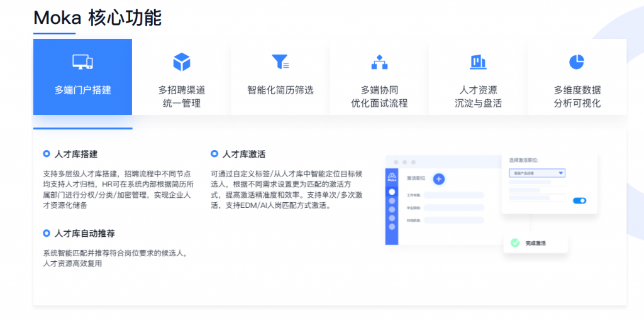
Task: Select the first white dot in the blue sidebar
Action: click(392, 192)
